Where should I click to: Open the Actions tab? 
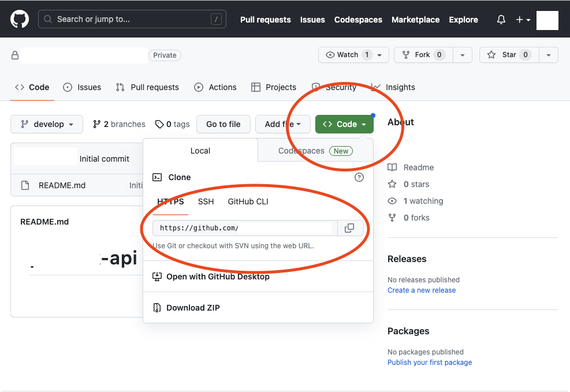pos(215,87)
